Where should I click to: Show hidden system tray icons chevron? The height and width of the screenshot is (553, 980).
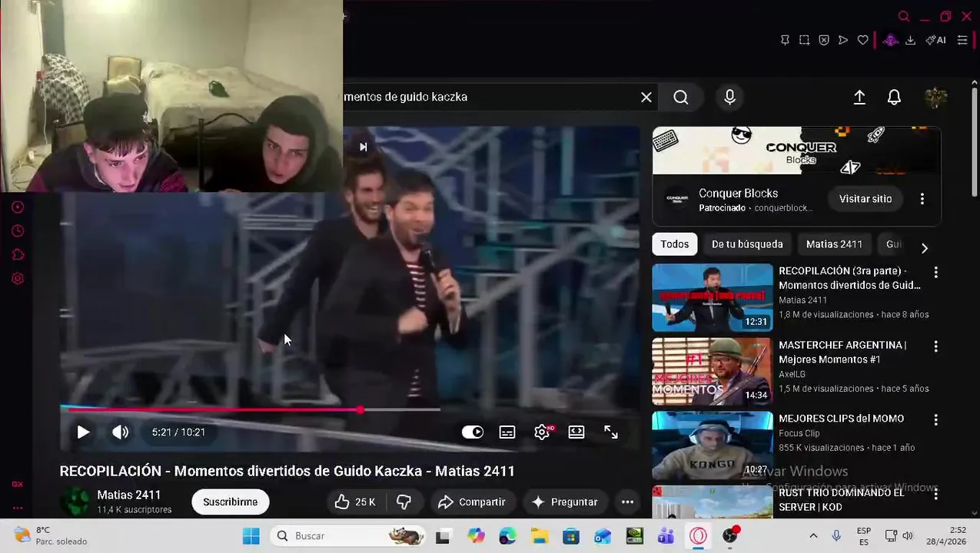(x=813, y=536)
